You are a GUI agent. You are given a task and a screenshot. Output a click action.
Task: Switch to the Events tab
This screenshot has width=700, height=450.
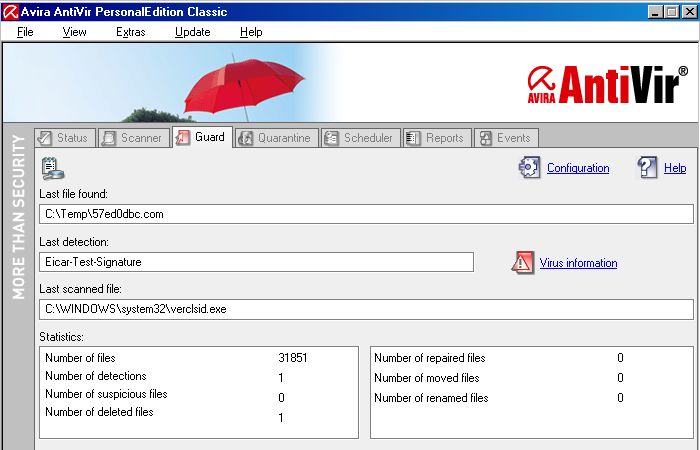(x=506, y=138)
